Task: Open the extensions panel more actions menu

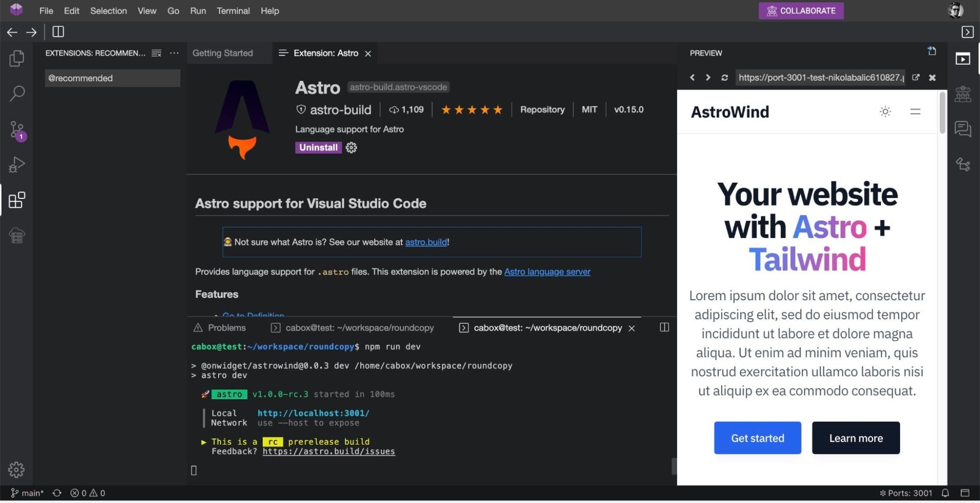Action: click(x=174, y=53)
